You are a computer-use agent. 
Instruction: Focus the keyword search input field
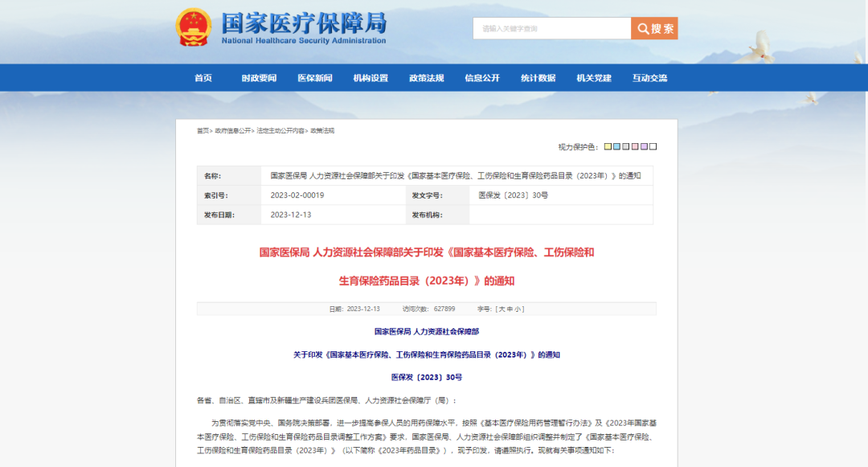pos(552,28)
